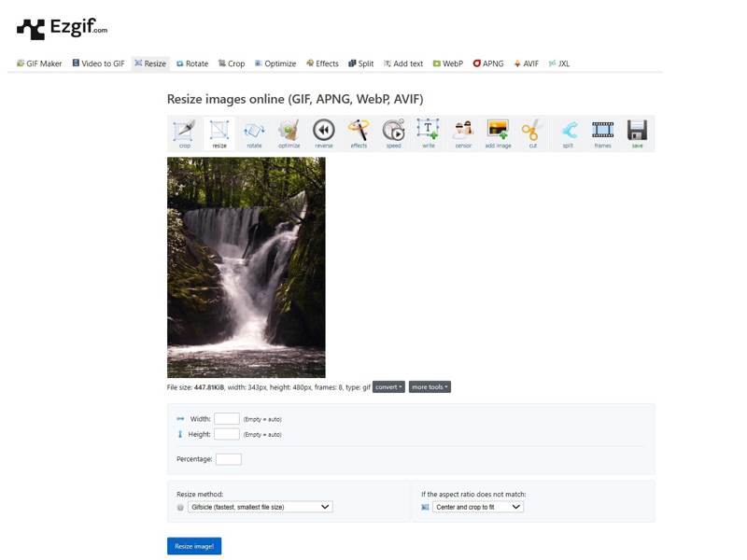747x560 pixels.
Task: Click the censor tool icon
Action: pos(463,133)
